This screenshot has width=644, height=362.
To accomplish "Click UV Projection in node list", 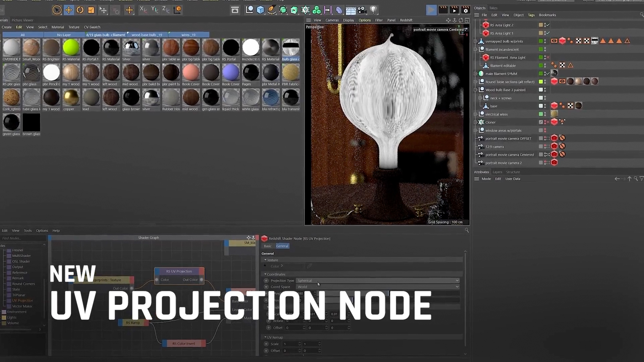I will [22, 301].
